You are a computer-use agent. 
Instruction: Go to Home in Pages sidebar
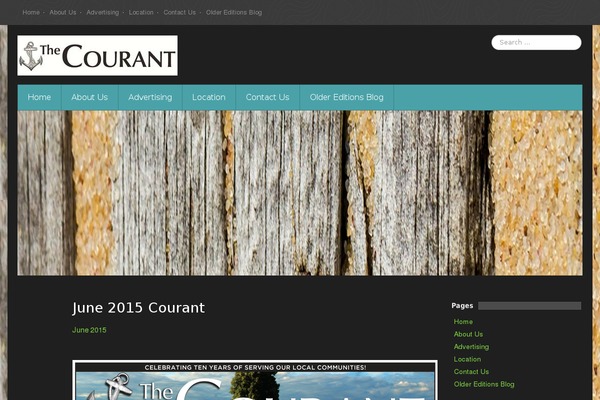click(x=463, y=322)
